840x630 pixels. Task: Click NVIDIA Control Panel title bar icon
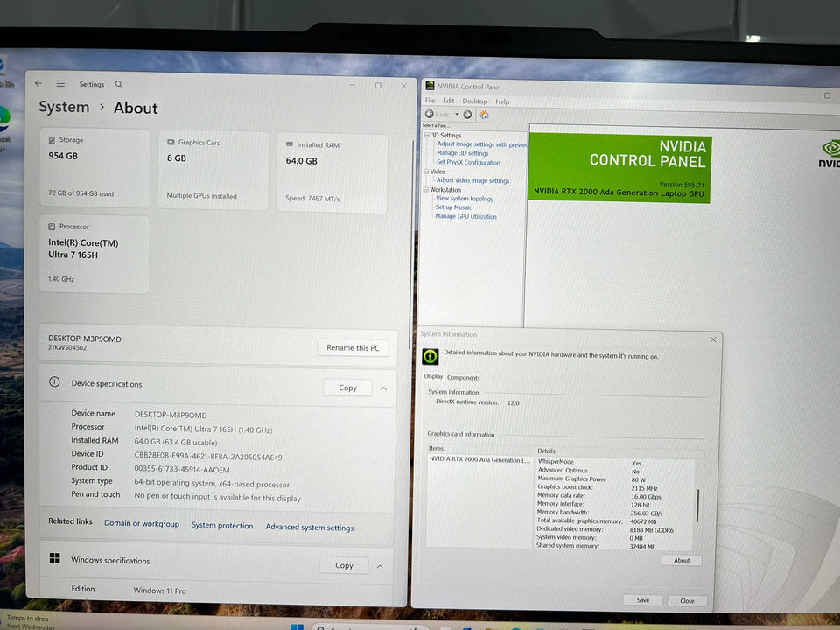tap(430, 85)
